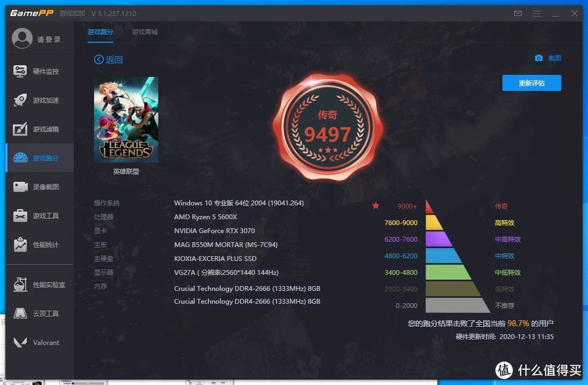Switch to the 游戏商城 tab
The height and width of the screenshot is (385, 588).
coord(145,32)
